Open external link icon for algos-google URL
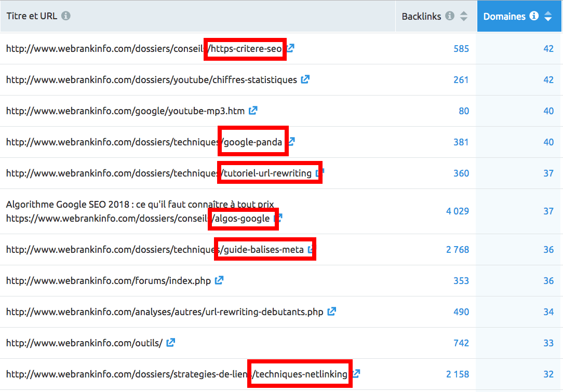Screen dimensions: 563x392 pyautogui.click(x=278, y=218)
